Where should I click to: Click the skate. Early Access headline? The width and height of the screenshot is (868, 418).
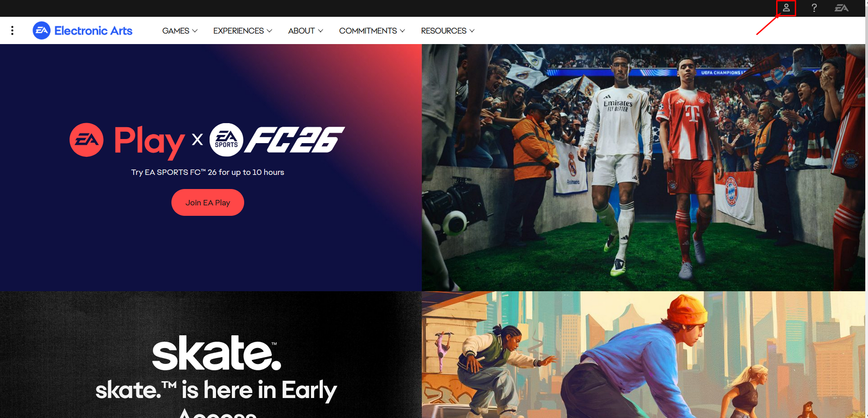click(216, 395)
